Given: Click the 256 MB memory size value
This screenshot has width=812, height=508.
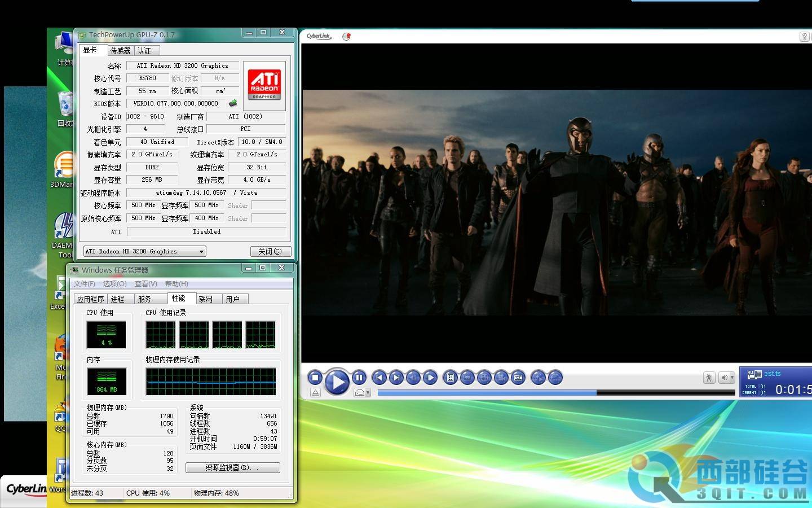Looking at the screenshot, I should click(x=152, y=179).
